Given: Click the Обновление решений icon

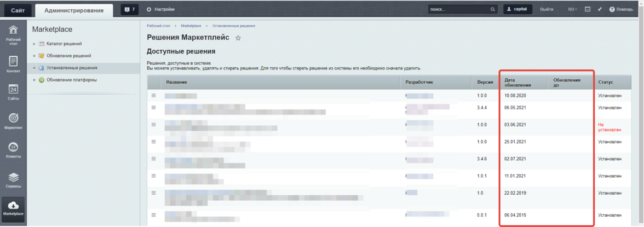Looking at the screenshot, I should pos(41,56).
